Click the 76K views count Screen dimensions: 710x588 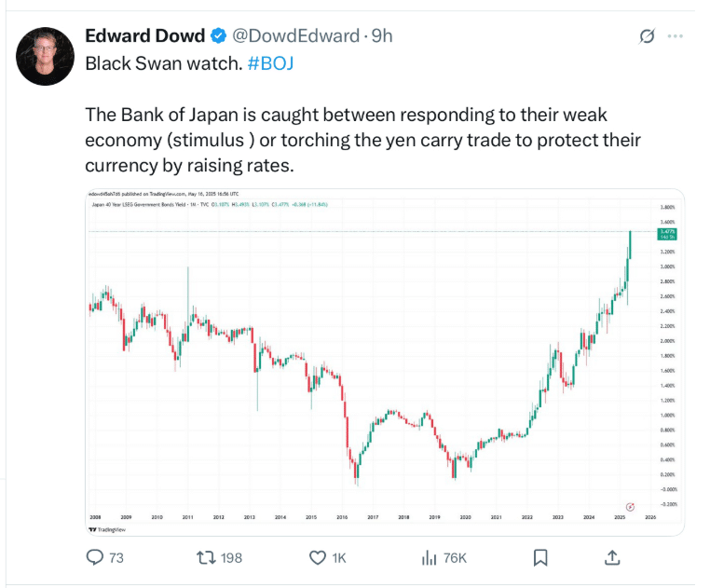457,557
